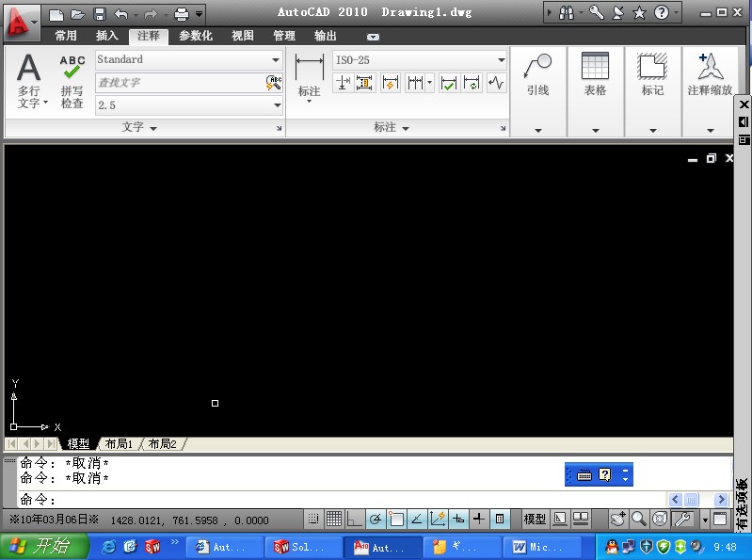The image size is (752, 560).
Task: Click the 表格 table tool
Action: pyautogui.click(x=595, y=74)
